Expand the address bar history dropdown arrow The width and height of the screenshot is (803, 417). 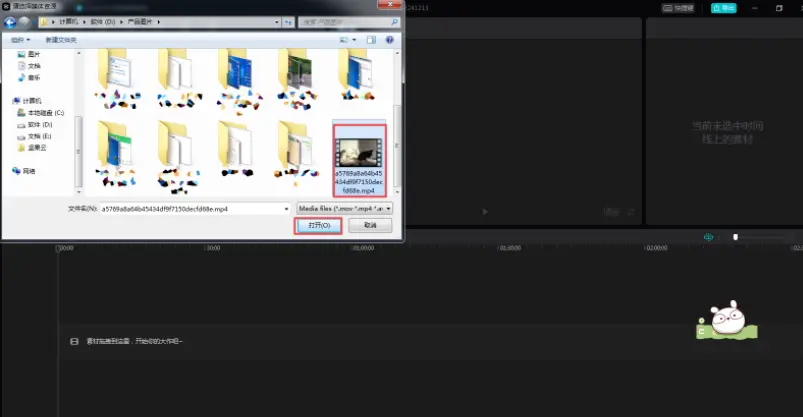pos(277,23)
